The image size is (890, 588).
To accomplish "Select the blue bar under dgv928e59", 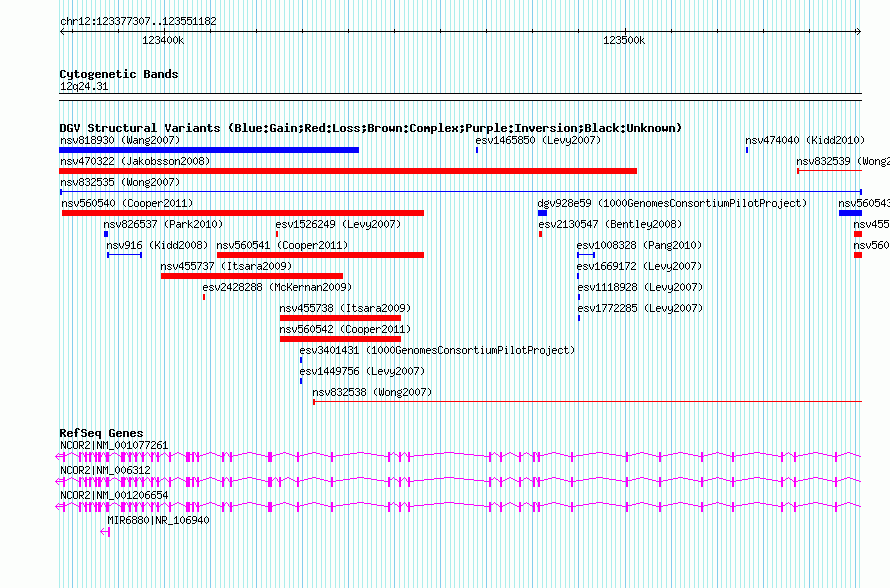I will (x=542, y=213).
